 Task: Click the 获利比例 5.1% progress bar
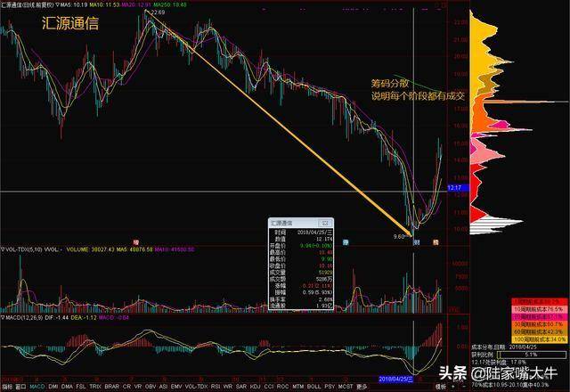(x=531, y=355)
